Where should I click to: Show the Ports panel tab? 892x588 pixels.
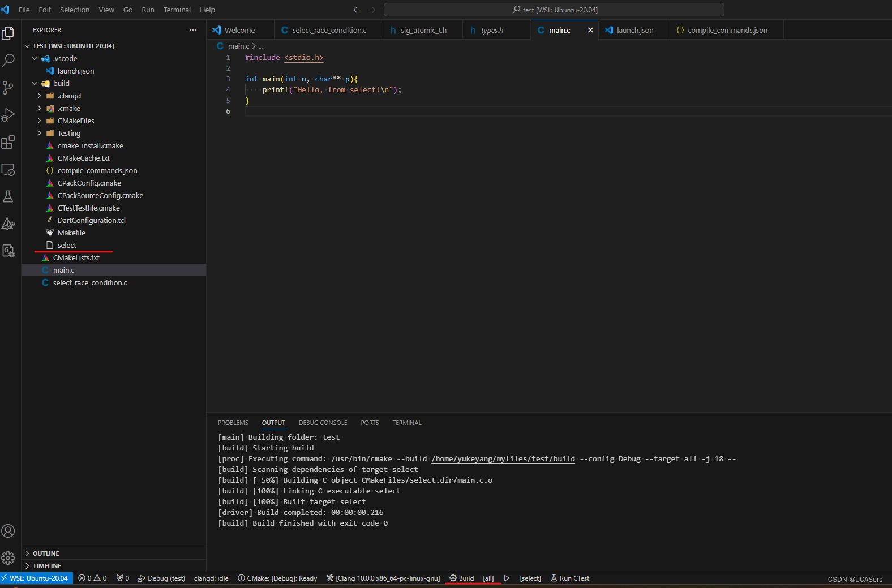pyautogui.click(x=370, y=423)
